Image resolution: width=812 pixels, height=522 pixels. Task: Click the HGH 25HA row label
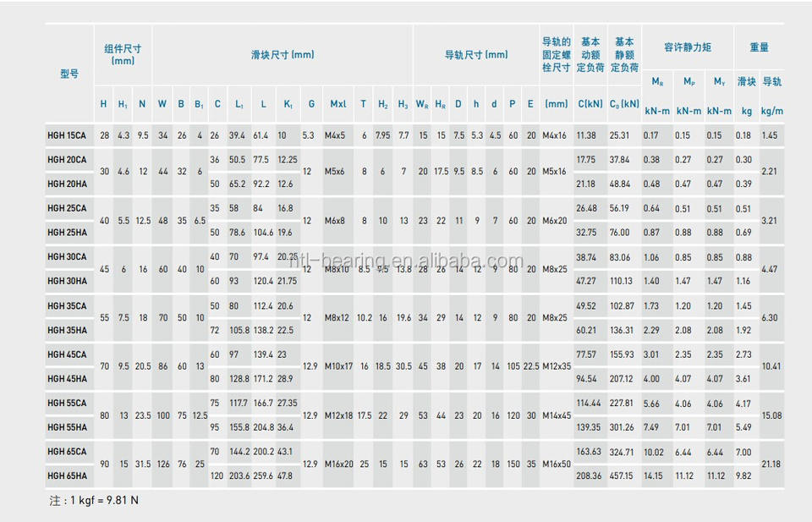68,233
